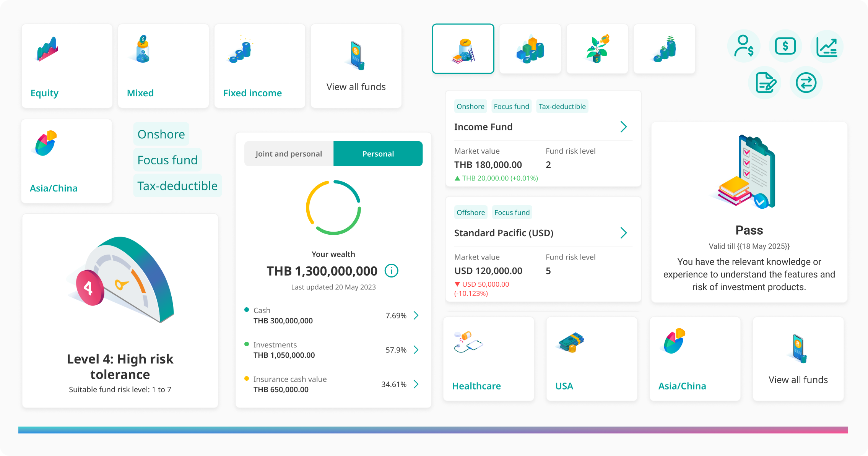Click the person with dollar sign icon

click(x=744, y=46)
